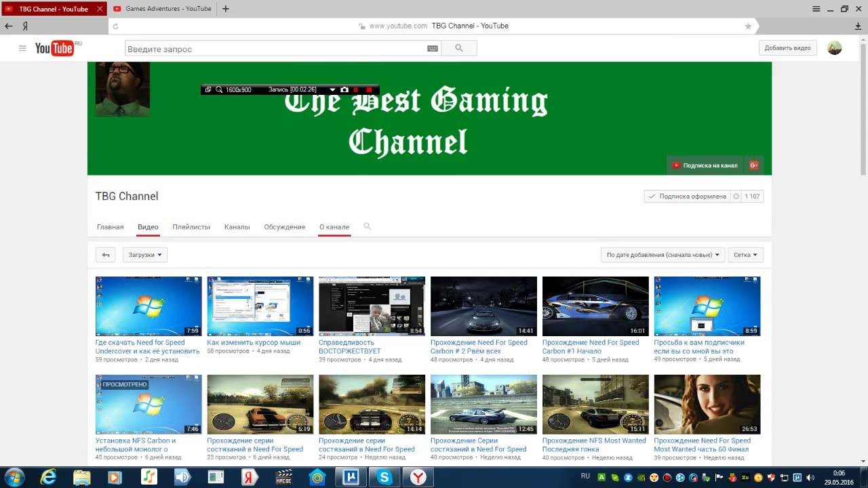Image resolution: width=868 pixels, height=488 pixels.
Task: Switch the RU input language indicator
Action: [585, 476]
